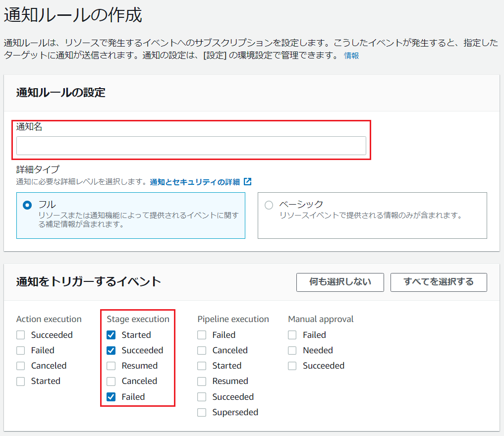This screenshot has width=504, height=436.
Task: Click the 通知名 text input field
Action: tap(191, 146)
